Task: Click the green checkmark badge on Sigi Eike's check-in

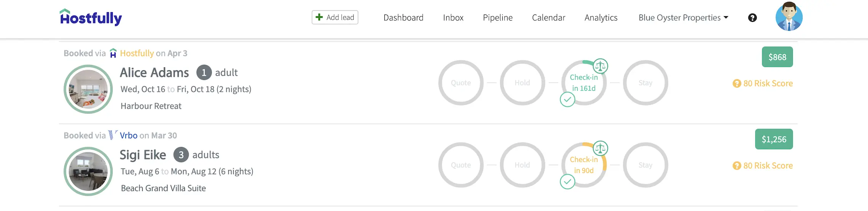Action: pos(567,182)
